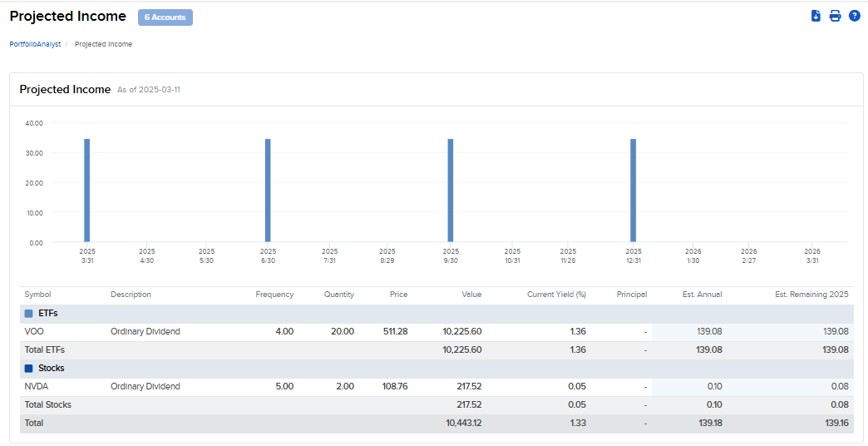Viewport: 868px width, 446px height.
Task: Click VOO price 511.28
Action: click(395, 332)
